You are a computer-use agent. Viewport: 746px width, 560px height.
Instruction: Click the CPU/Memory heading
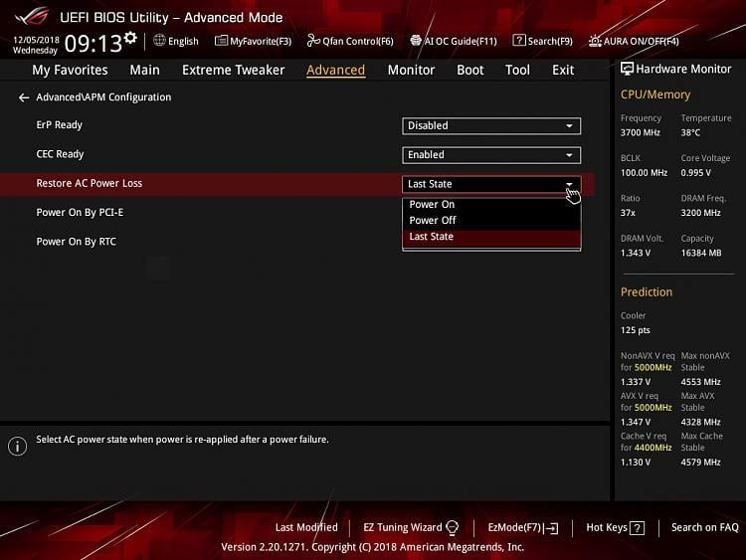(655, 94)
